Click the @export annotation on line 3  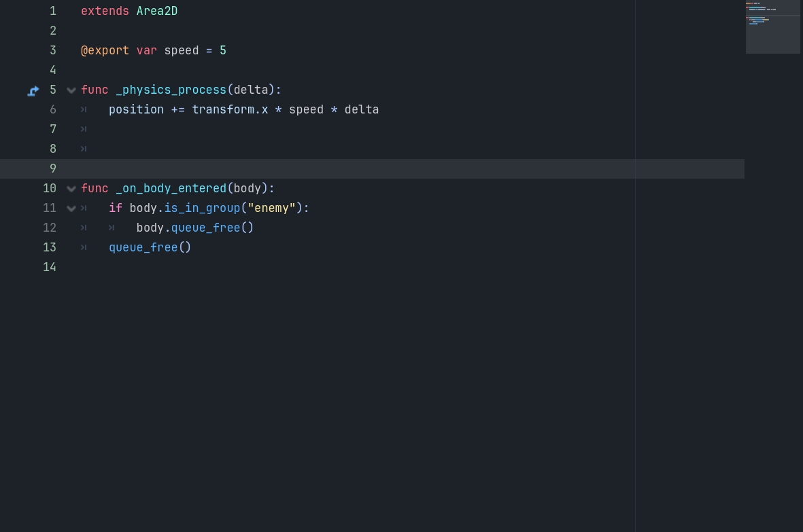[105, 50]
